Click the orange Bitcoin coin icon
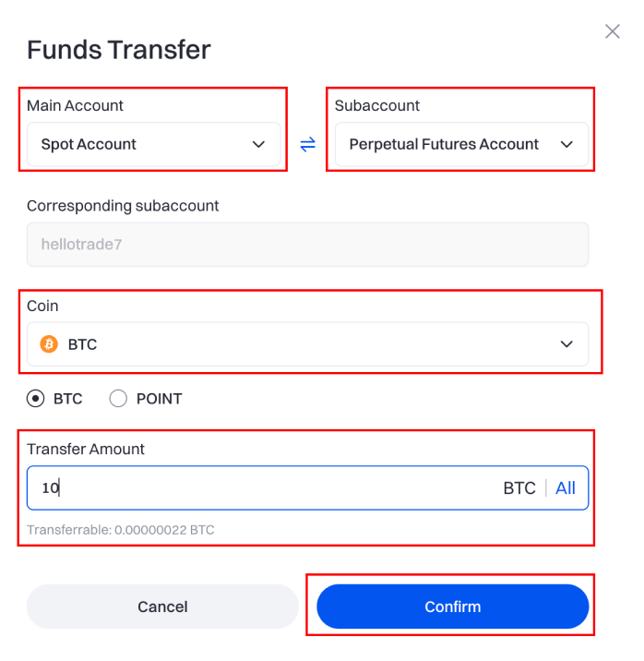Screen dimensions: 644x661 [49, 344]
